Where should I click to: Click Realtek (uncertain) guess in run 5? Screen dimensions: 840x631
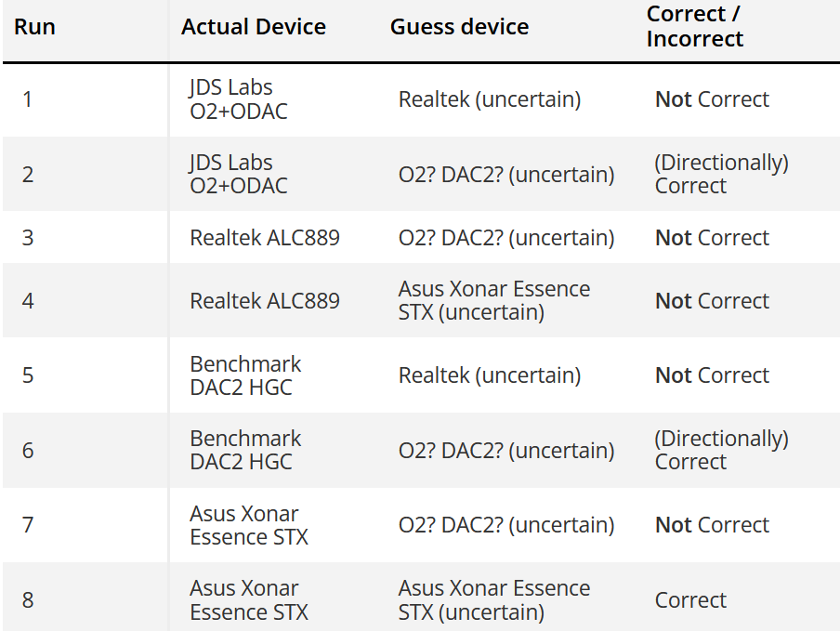click(490, 375)
